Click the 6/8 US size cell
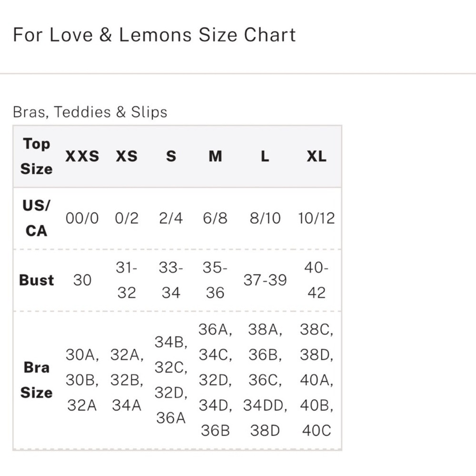This screenshot has width=476, height=476. [215, 218]
